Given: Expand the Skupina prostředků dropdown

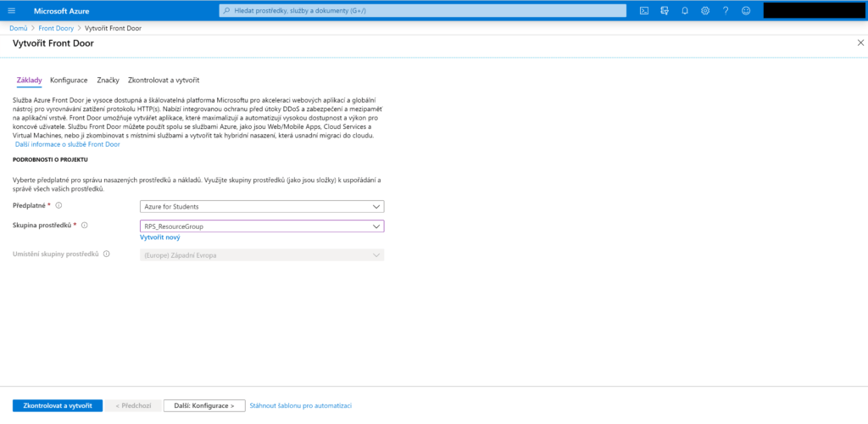Looking at the screenshot, I should [261, 226].
